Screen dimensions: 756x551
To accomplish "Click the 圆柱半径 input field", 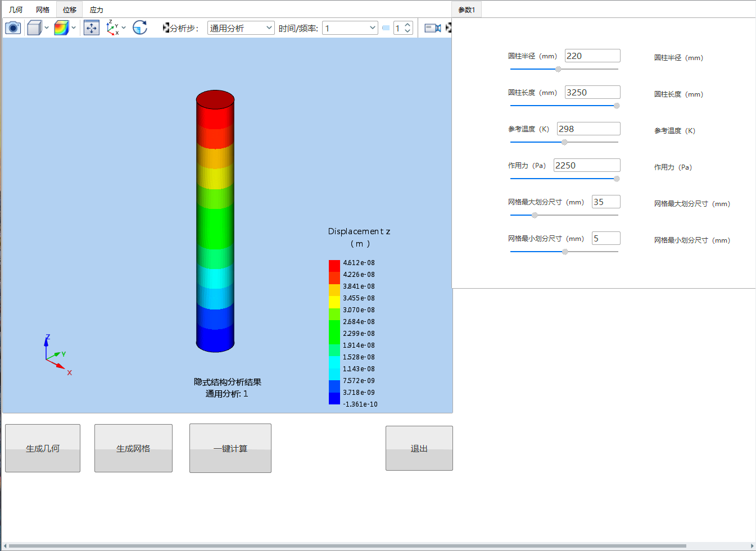I will pyautogui.click(x=592, y=56).
